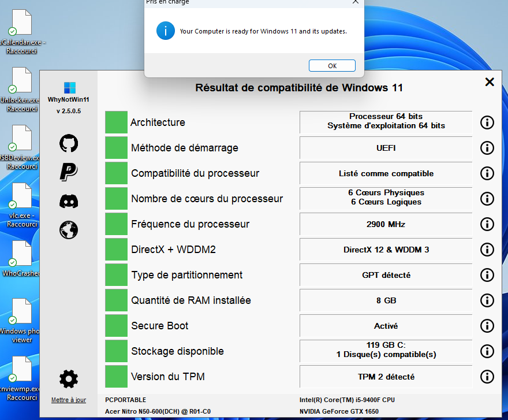Click the 'Fréquence du processeur' label
The image size is (508, 420).
coord(190,224)
